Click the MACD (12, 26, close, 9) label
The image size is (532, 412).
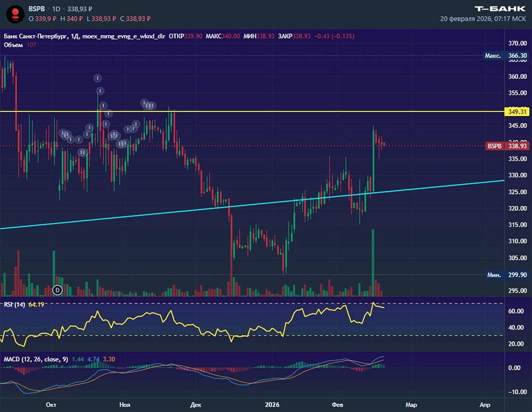(x=36, y=359)
